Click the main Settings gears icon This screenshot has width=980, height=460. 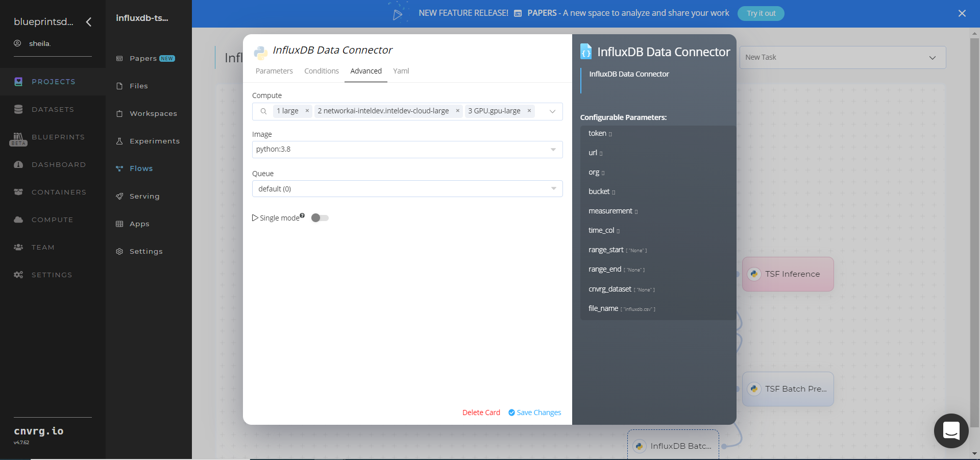pos(18,275)
